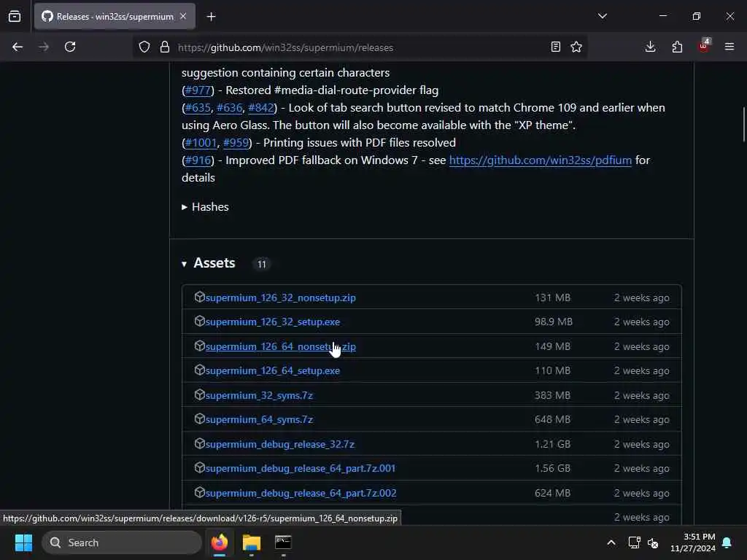Image resolution: width=747 pixels, height=560 pixels.
Task: Collapse the Assets section triangle
Action: click(185, 264)
